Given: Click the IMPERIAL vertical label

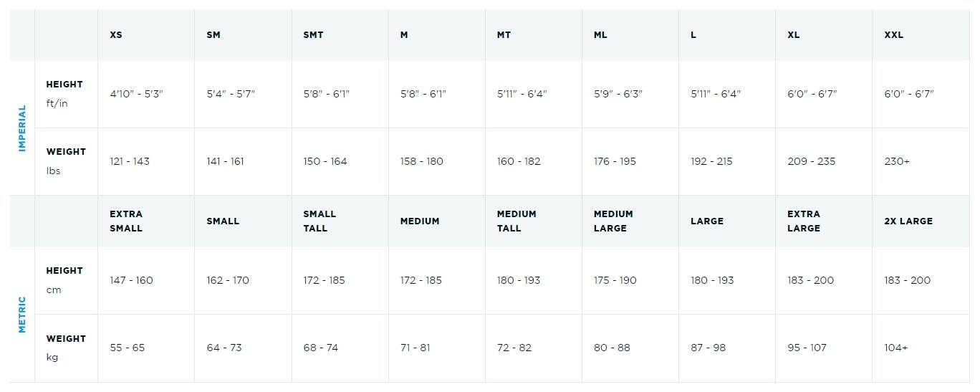Looking at the screenshot, I should coord(22,128).
